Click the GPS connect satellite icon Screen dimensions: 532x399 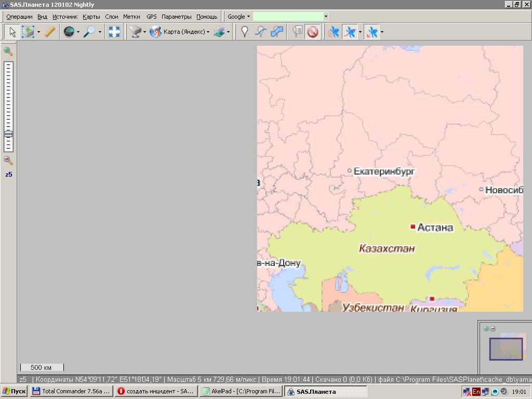[333, 32]
